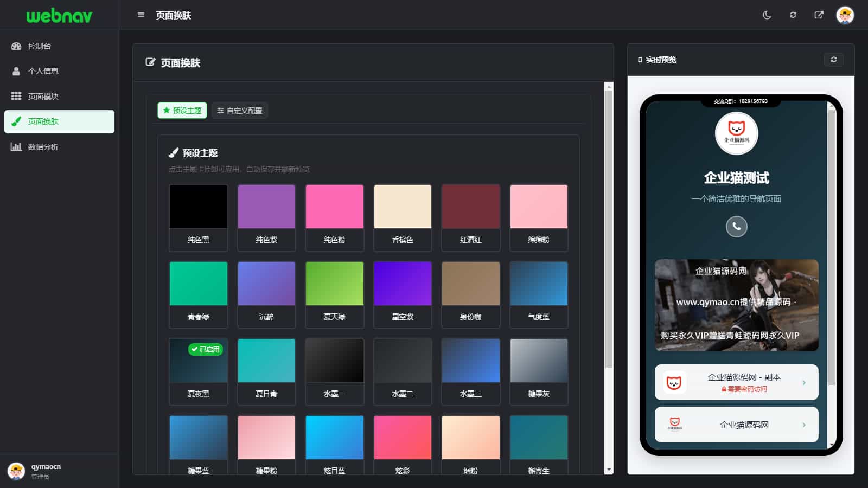
Task: Open 页面模块 in sidebar
Action: pyautogui.click(x=43, y=97)
